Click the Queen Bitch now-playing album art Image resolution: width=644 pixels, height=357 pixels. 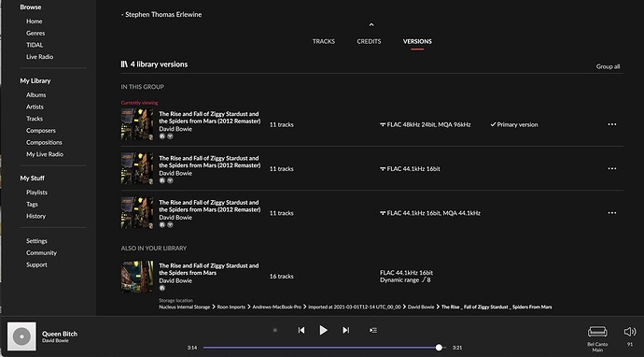point(21,336)
